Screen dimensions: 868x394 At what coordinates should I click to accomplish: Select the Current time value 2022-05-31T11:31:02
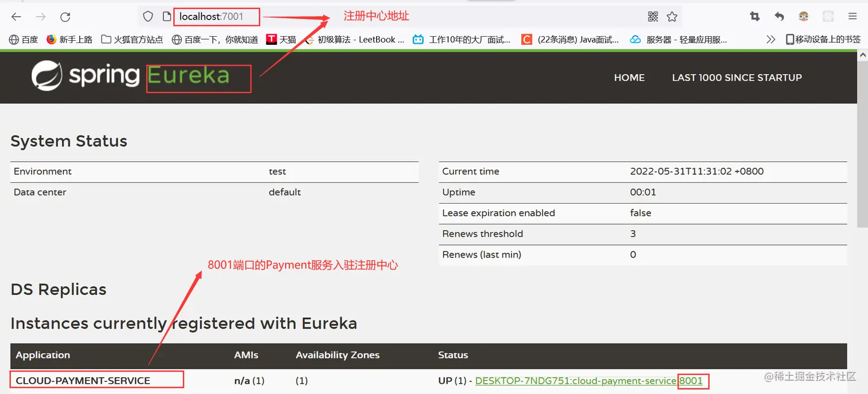coord(697,171)
